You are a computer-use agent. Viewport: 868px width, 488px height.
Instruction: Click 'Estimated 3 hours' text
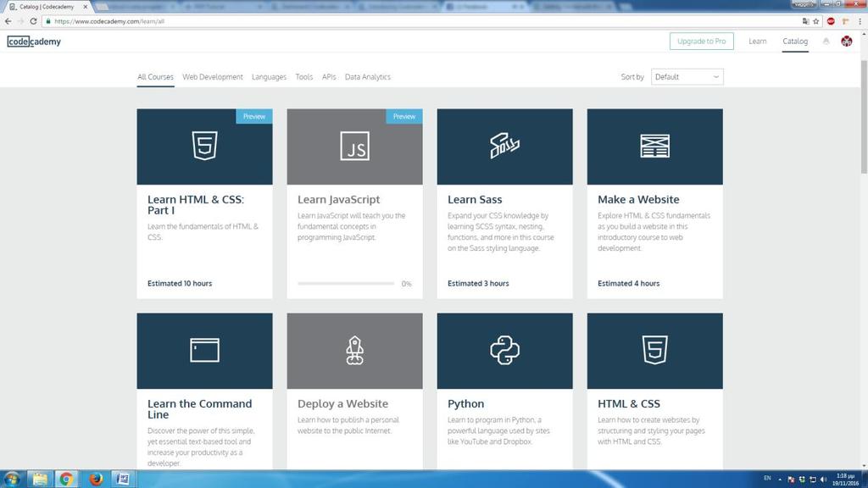(478, 283)
